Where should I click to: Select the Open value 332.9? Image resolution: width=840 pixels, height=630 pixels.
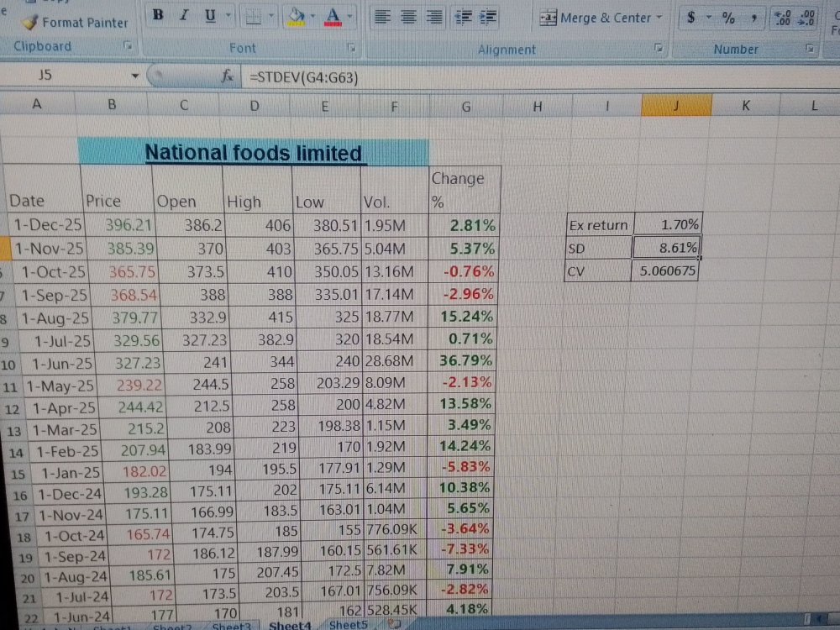194,318
